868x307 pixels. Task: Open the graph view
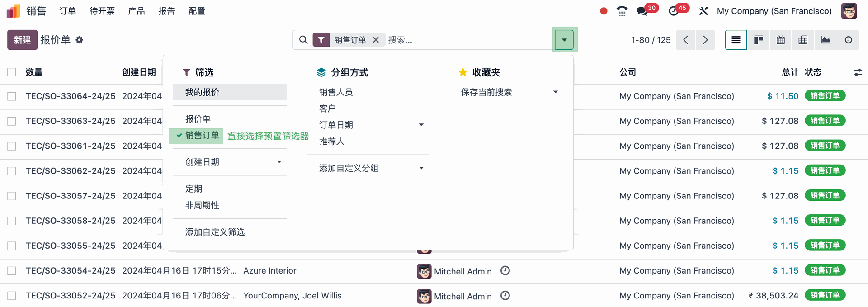(x=826, y=40)
